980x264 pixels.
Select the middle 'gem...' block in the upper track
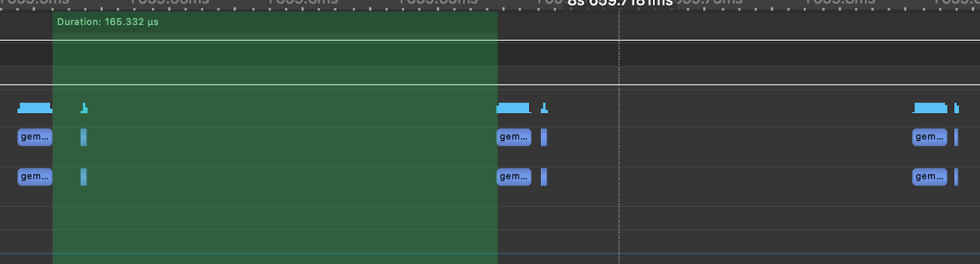point(513,137)
